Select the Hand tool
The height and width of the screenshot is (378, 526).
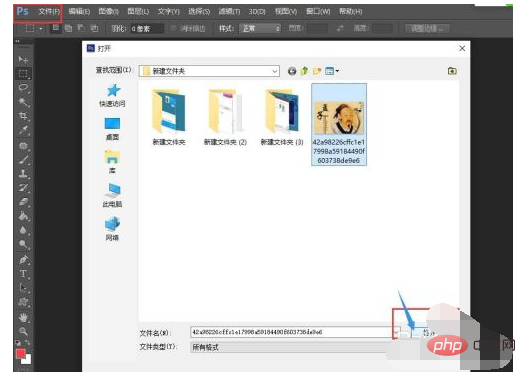(x=23, y=317)
